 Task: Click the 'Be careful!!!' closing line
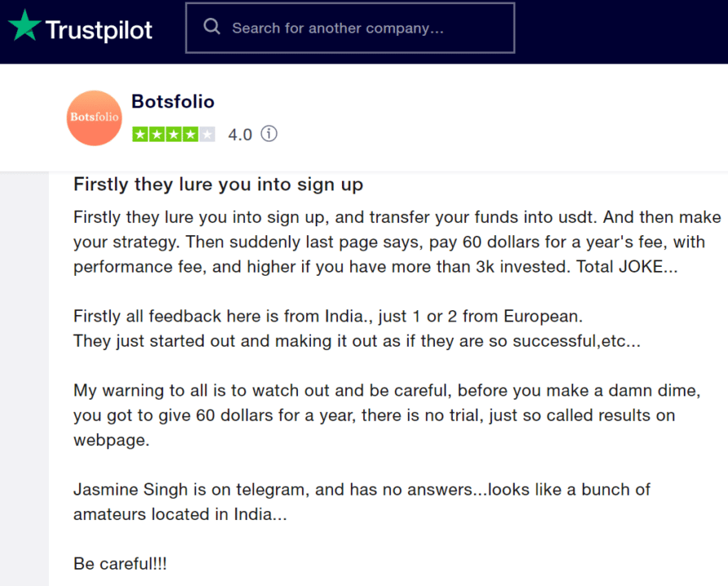120,564
